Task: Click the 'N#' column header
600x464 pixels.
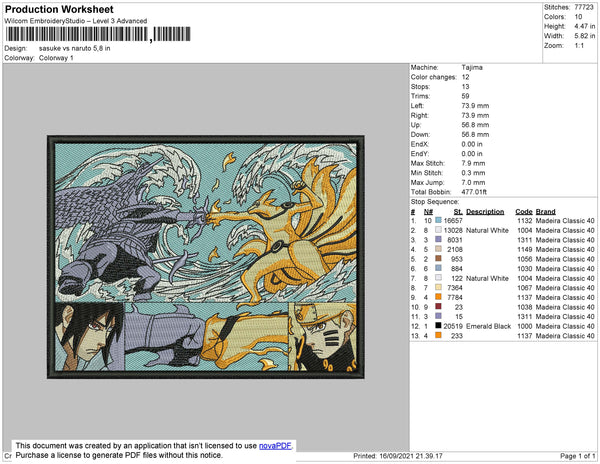Action: tap(428, 212)
